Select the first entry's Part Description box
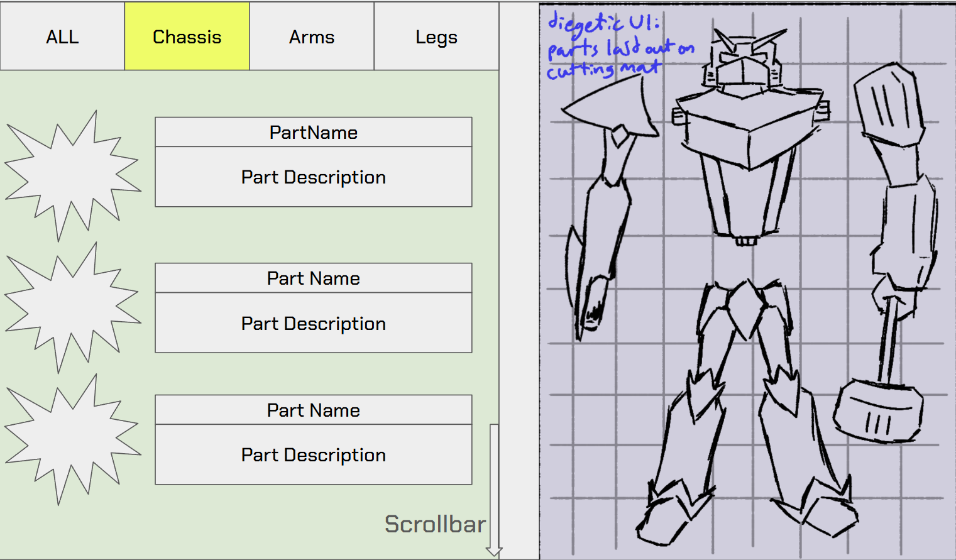Viewport: 956px width, 560px height. 313,177
